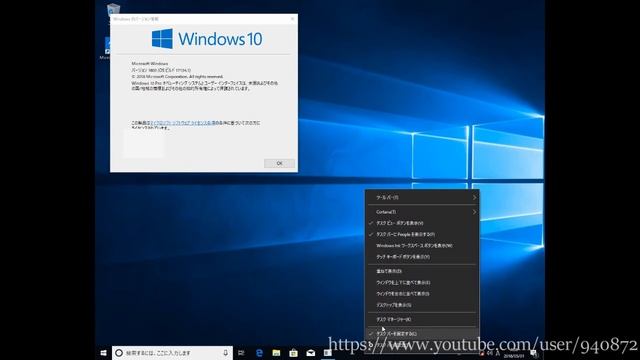Open Task View from the taskbar
Image resolution: width=640 pixels, height=360 pixels.
[x=241, y=353]
